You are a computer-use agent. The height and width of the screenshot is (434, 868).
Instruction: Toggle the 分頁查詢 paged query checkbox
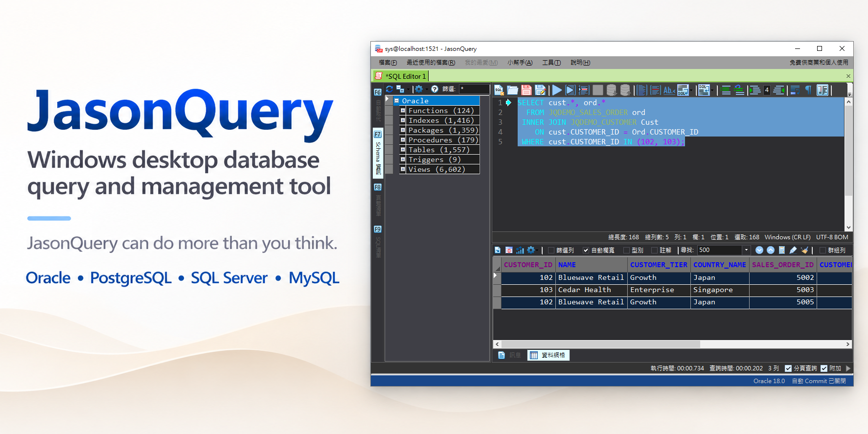[788, 368]
